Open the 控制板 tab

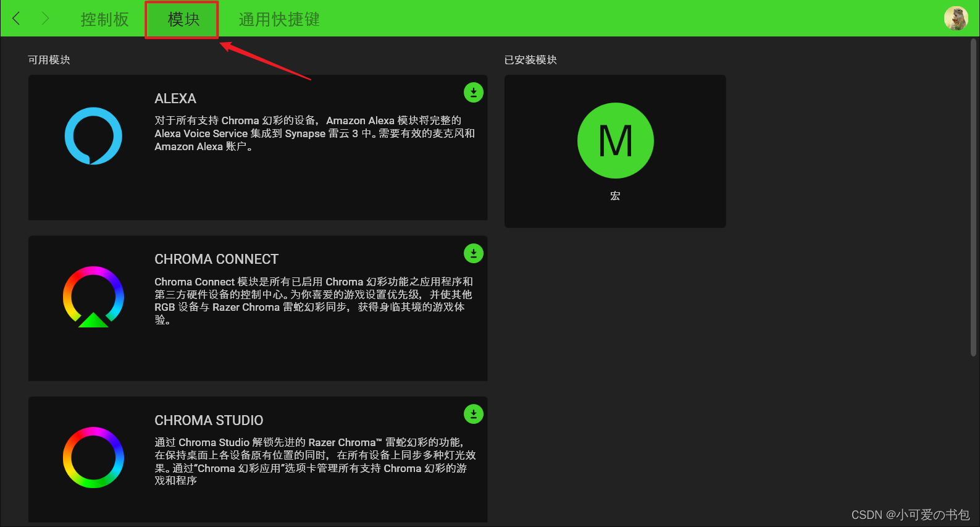point(104,19)
